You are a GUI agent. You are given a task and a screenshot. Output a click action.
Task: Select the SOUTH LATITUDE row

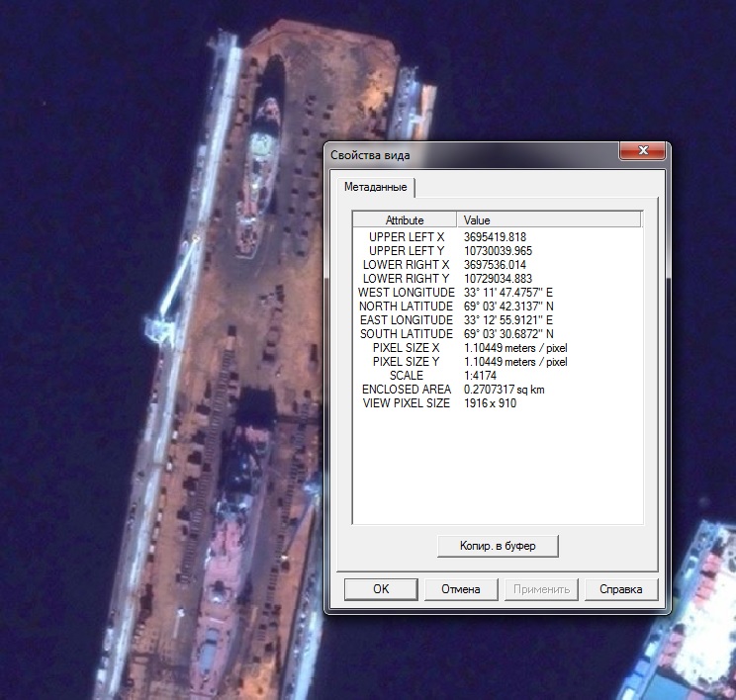pos(407,334)
